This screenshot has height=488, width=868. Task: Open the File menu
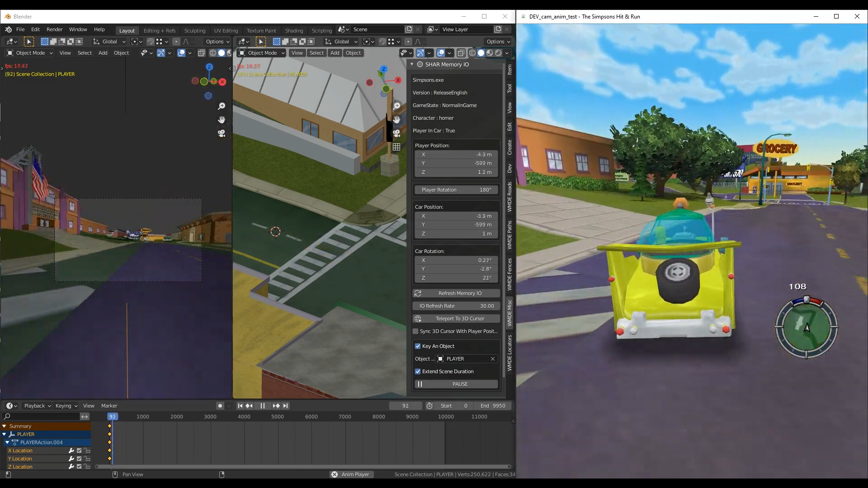(20, 29)
